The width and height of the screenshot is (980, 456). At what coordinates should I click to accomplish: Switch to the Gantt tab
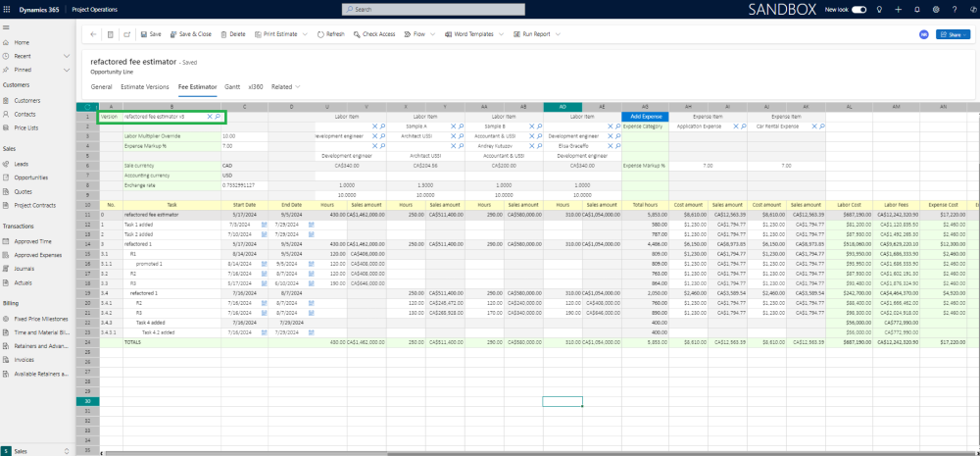pos(232,86)
